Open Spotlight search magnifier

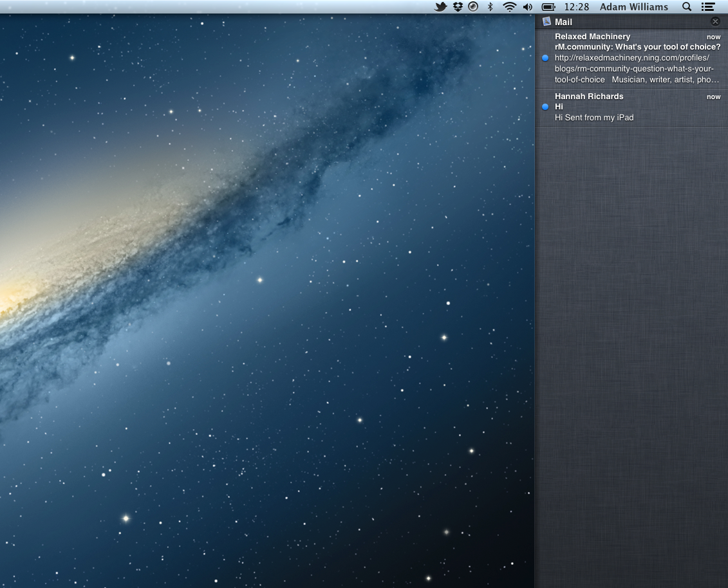click(x=687, y=6)
